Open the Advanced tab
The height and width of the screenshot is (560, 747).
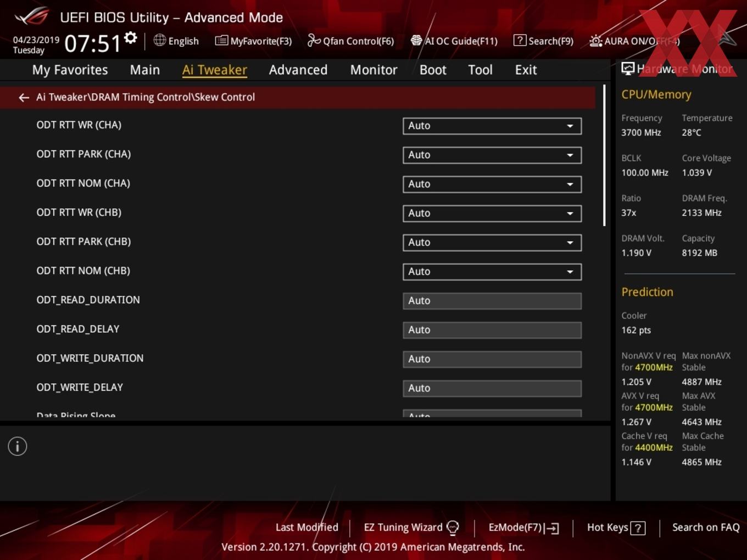(298, 70)
